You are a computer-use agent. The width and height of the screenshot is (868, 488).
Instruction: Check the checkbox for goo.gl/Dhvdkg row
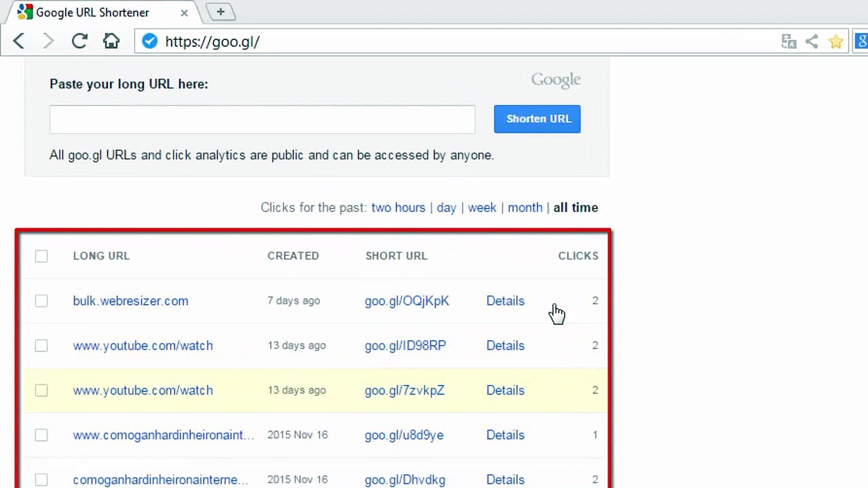(41, 479)
